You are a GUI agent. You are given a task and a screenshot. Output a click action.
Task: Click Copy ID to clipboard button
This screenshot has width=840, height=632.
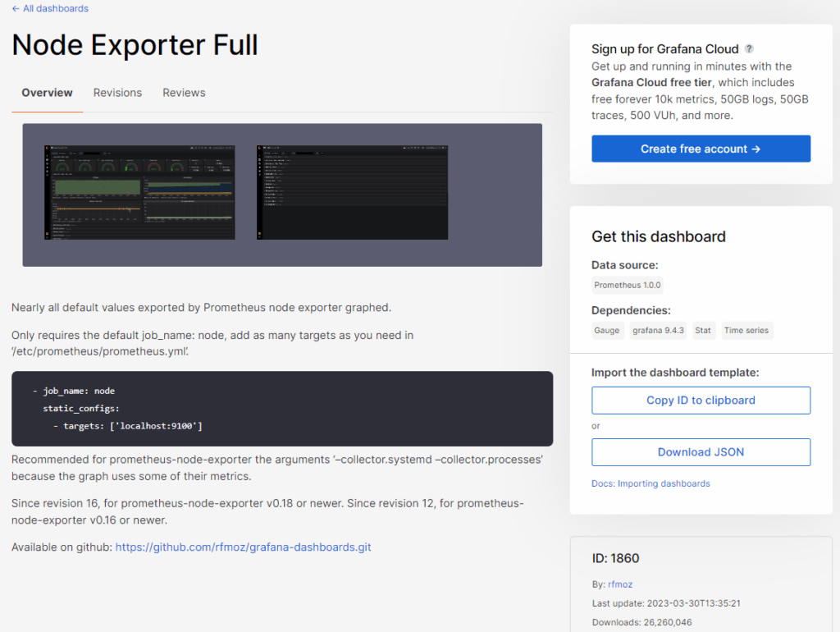coord(701,401)
